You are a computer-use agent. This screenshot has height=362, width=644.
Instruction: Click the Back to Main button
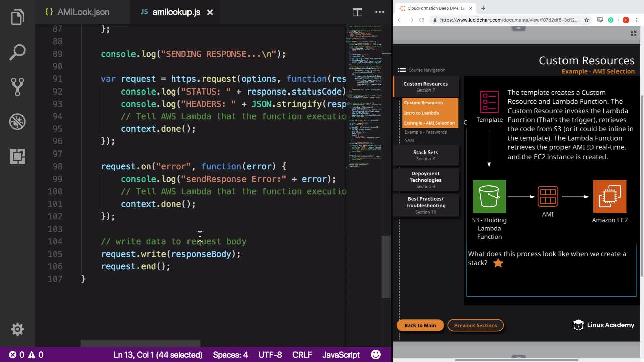click(420, 325)
